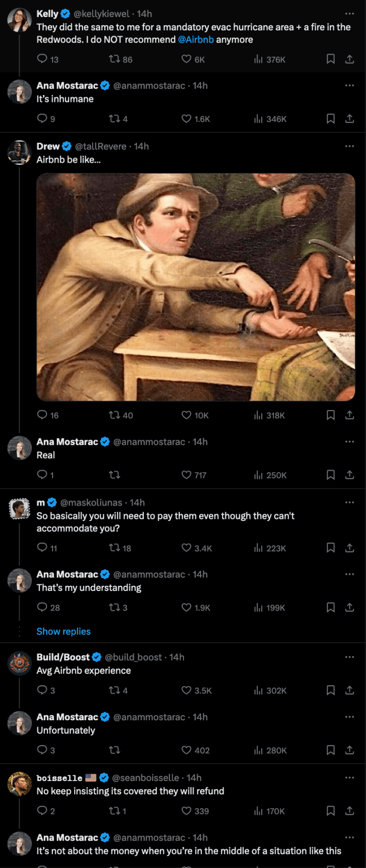Open the more options menu on Drew's tweet
This screenshot has height=868, width=366.
pos(350,146)
